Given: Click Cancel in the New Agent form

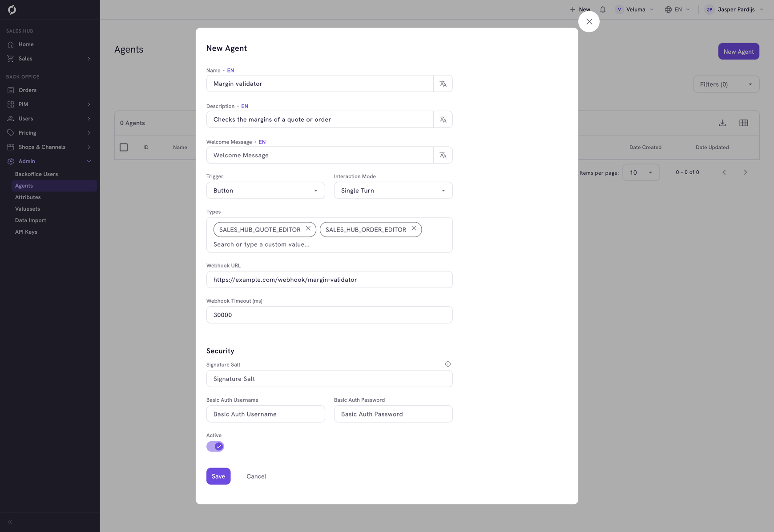Looking at the screenshot, I should click(256, 476).
